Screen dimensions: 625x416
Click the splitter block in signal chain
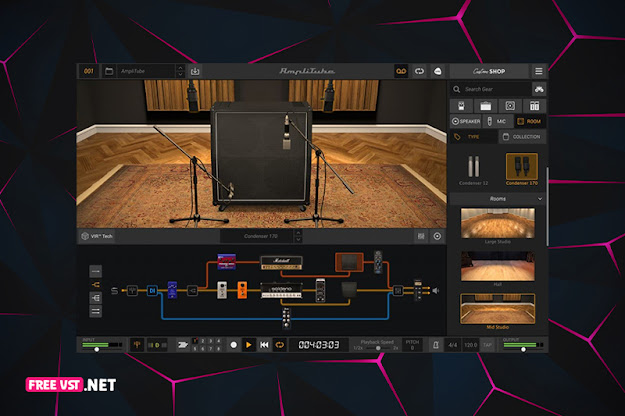[x=193, y=291]
